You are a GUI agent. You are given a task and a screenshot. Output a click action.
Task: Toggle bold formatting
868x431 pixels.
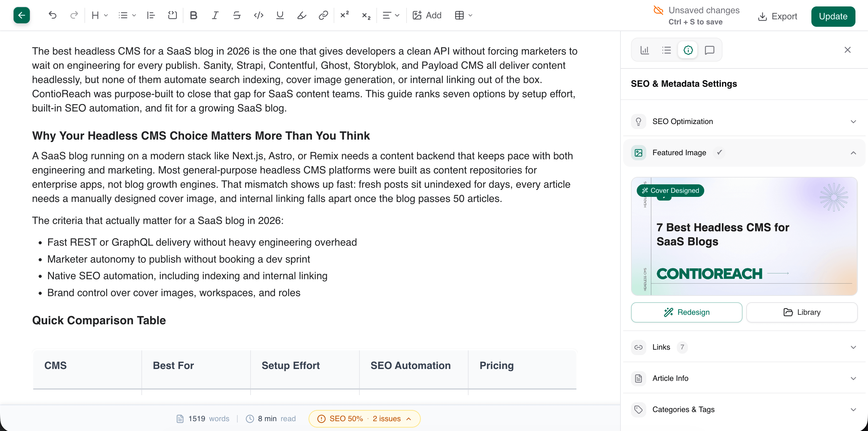click(194, 15)
